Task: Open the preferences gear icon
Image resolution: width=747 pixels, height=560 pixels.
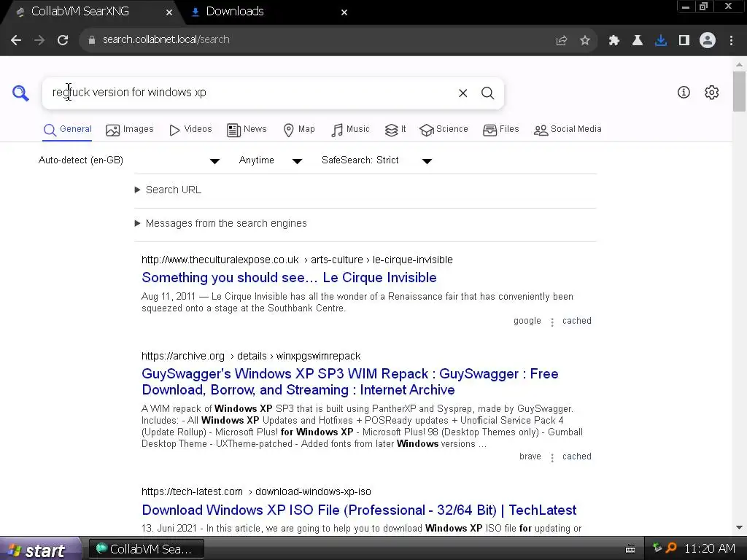Action: tap(711, 93)
